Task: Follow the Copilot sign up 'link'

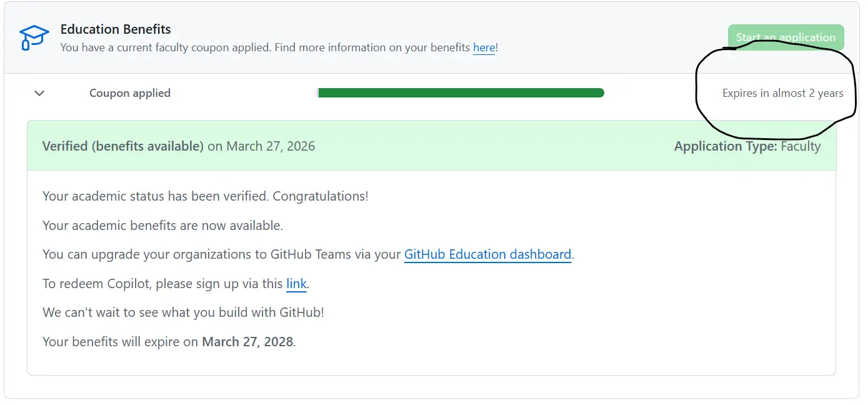Action: click(x=296, y=284)
